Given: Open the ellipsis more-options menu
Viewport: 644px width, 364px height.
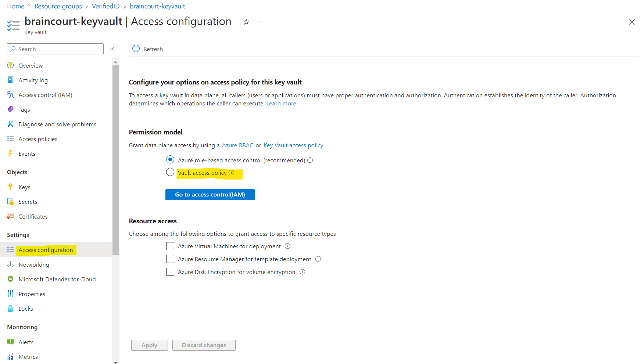Looking at the screenshot, I should pyautogui.click(x=261, y=22).
